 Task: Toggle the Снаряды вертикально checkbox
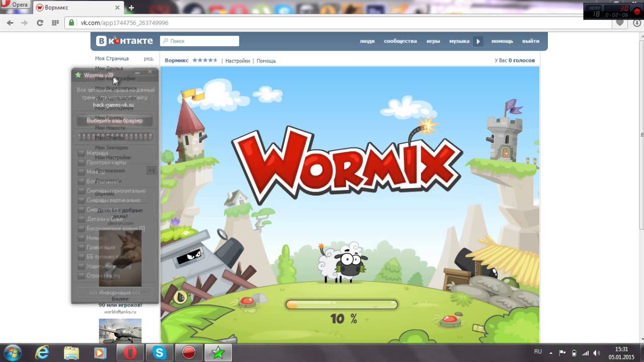(81, 200)
